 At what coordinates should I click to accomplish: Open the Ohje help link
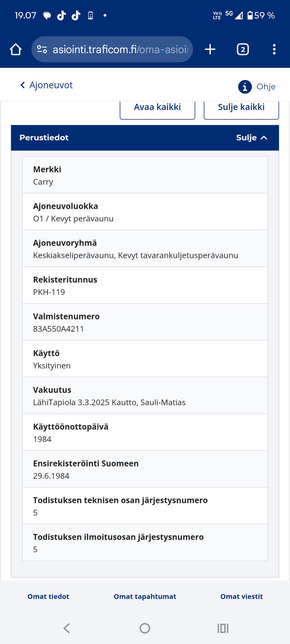click(x=266, y=87)
